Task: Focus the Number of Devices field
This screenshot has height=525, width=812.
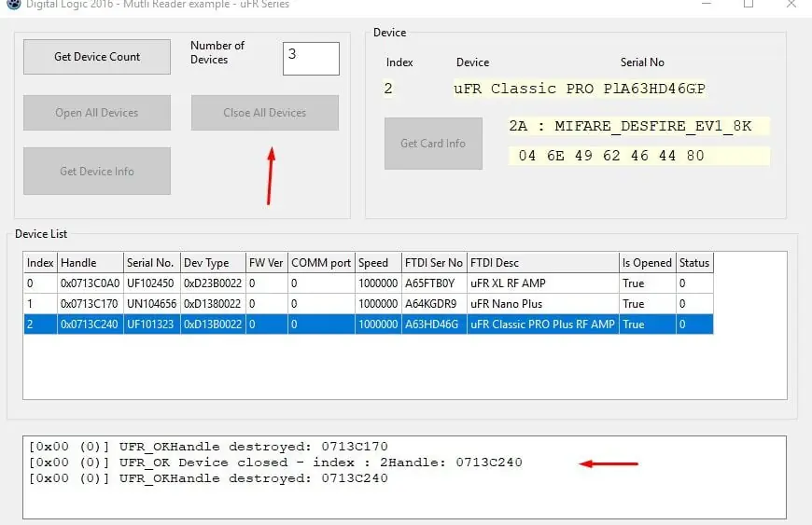Action: [x=311, y=59]
